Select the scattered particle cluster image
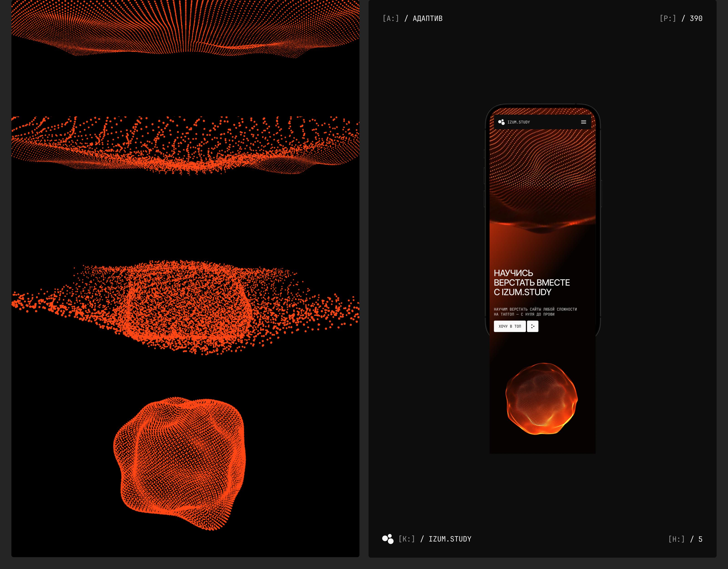 click(x=185, y=307)
